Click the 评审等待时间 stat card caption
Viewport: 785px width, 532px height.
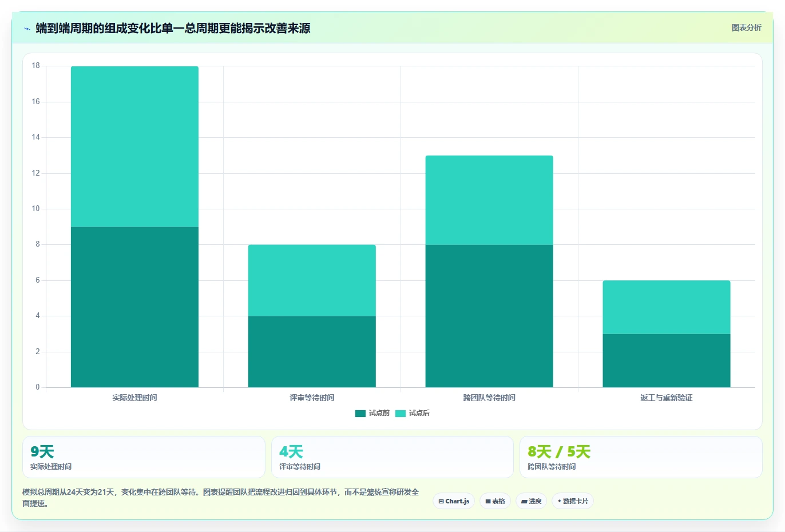(x=300, y=467)
